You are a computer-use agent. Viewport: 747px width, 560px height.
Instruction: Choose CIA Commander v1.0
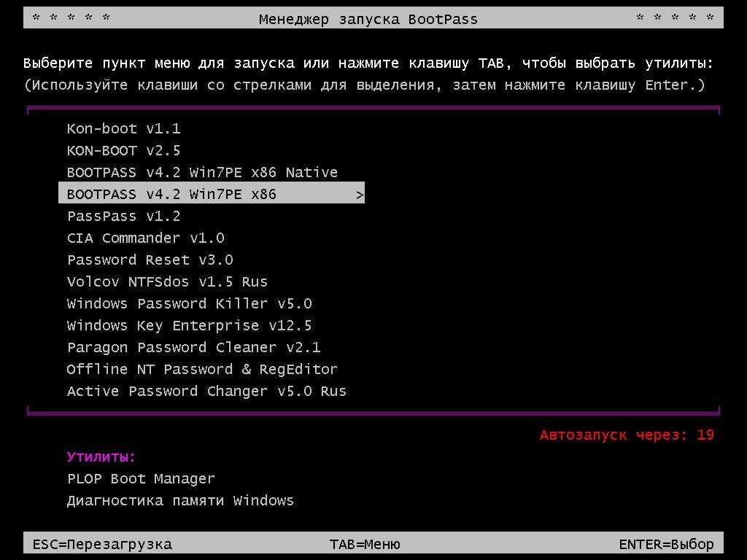click(x=145, y=238)
